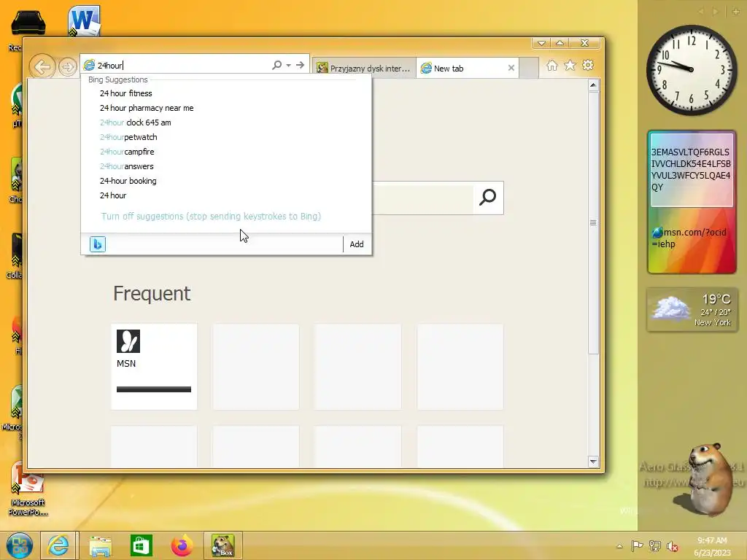Open the address bar autocomplete dropdown arrow
Screen dimensions: 747x560
[x=289, y=65]
